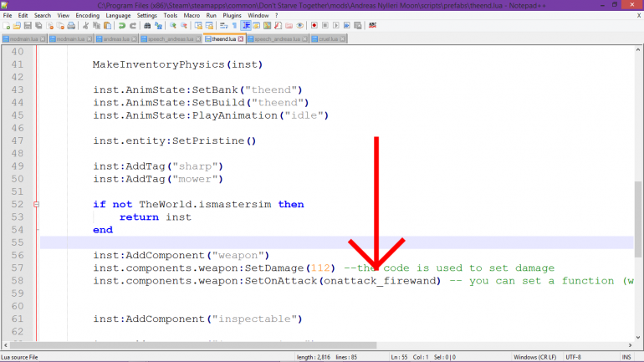Click the horizontal scrollbar right arrow

[630, 345]
